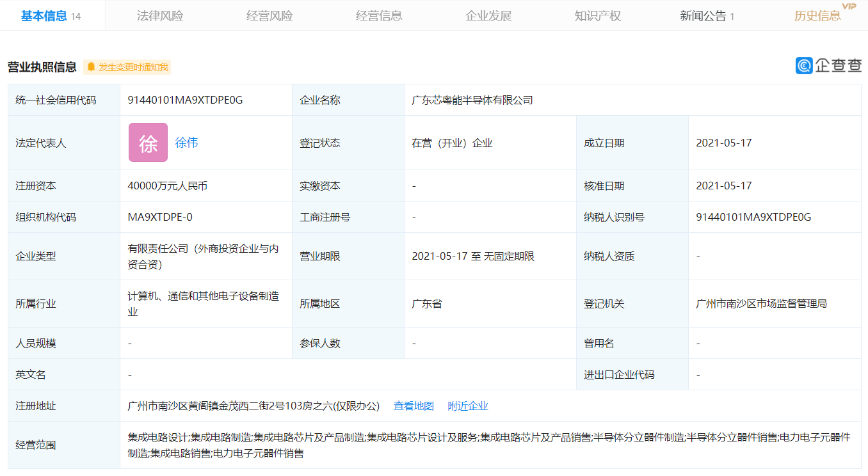Open the 查看地图 link
The height and width of the screenshot is (476, 868).
(x=414, y=406)
